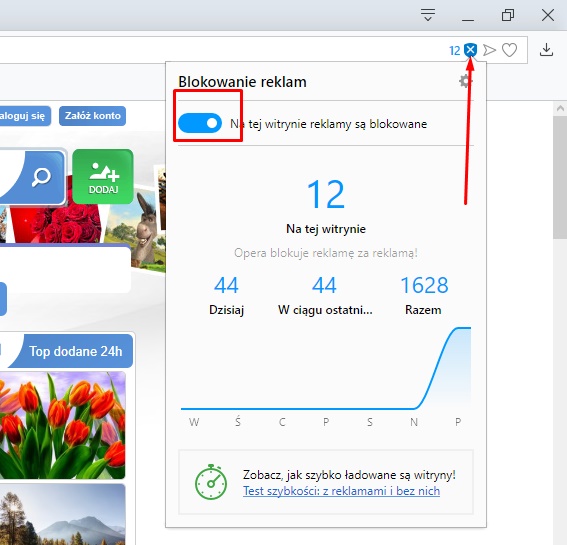Open the downloads icon
Viewport: 567px width, 545px height.
[x=546, y=50]
